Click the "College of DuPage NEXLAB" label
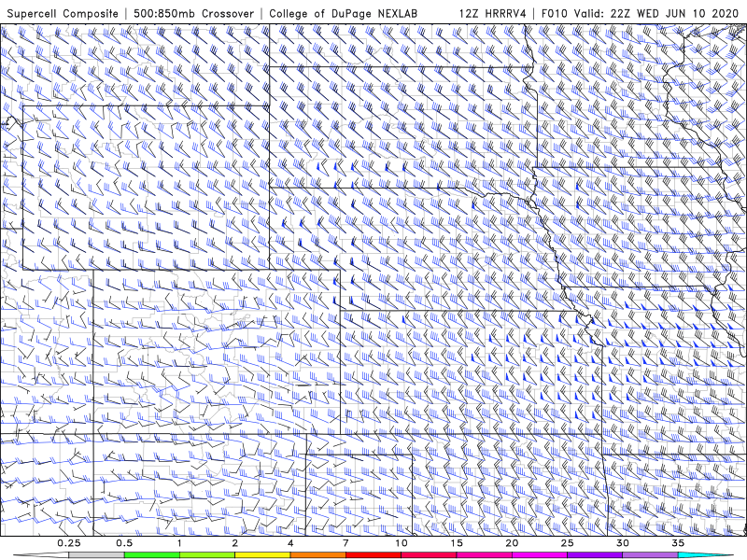Viewport: 747px width, 560px height. click(x=343, y=13)
